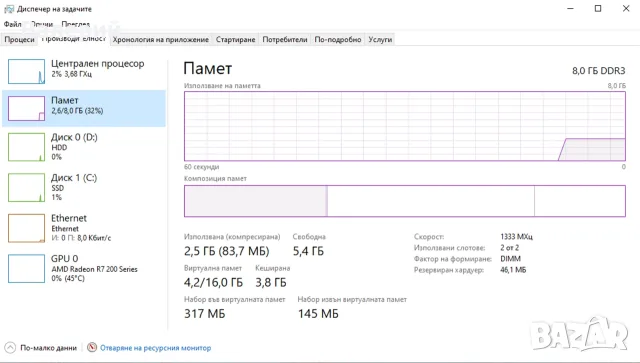
Task: Click the resource monitor icon
Action: (x=92, y=347)
